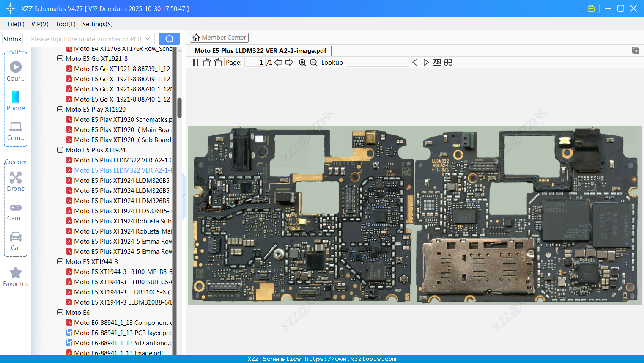
Task: Click the Shrink button
Action: [x=13, y=39]
